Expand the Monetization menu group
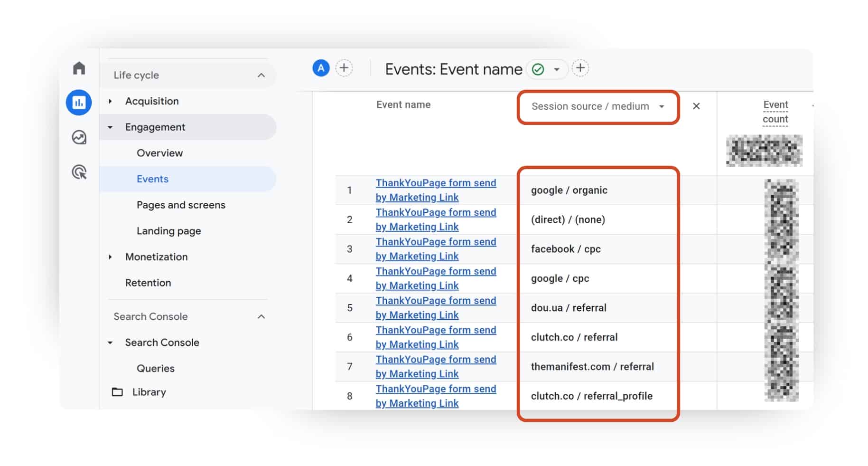Image resolution: width=868 pixels, height=466 pixels. (x=111, y=257)
